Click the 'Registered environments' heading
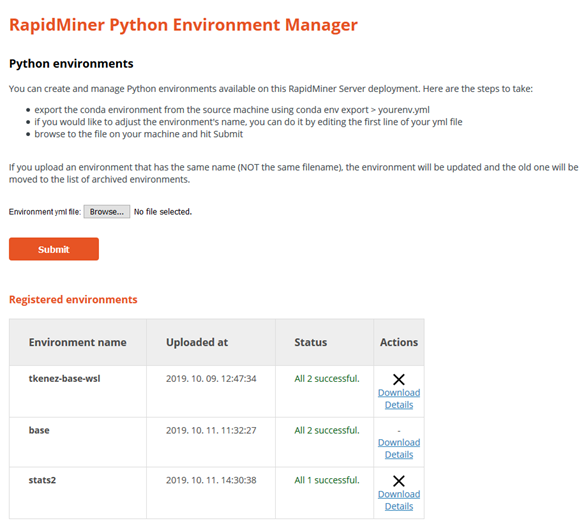Viewport: 586px width, 521px height. [x=73, y=299]
